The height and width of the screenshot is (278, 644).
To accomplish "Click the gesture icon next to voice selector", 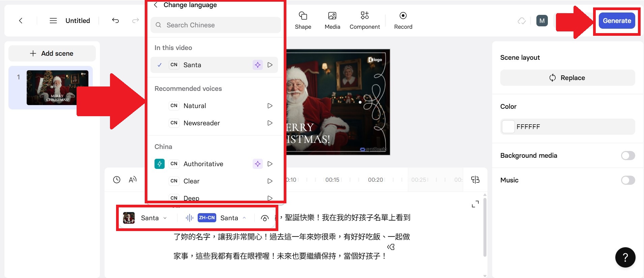I will (265, 218).
